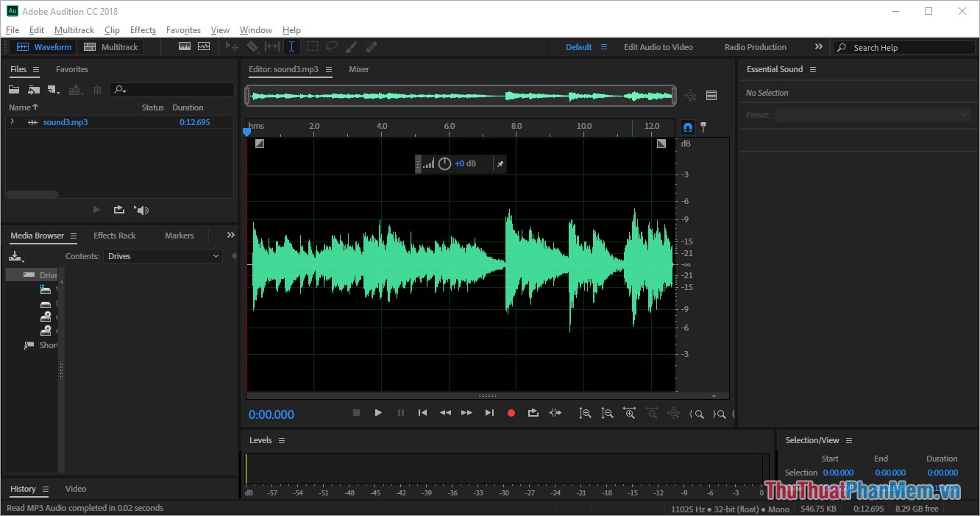Open the Effects menu
This screenshot has height=516, width=980.
pos(142,29)
